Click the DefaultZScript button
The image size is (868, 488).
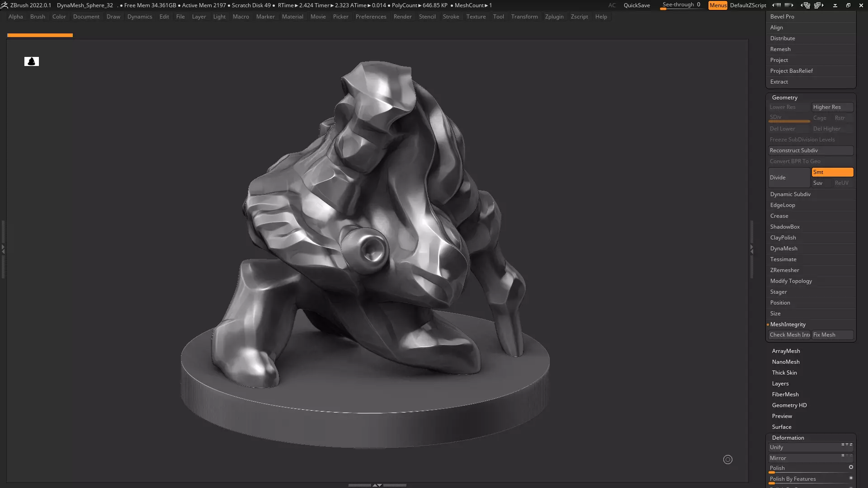(x=748, y=5)
